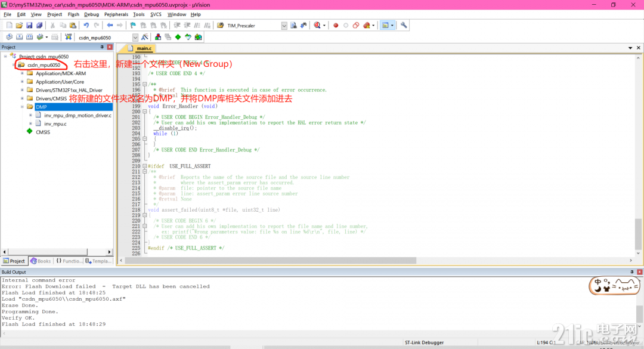Expand the Drivers/CMSIS group
Screen dimensions: 644x349
point(22,98)
